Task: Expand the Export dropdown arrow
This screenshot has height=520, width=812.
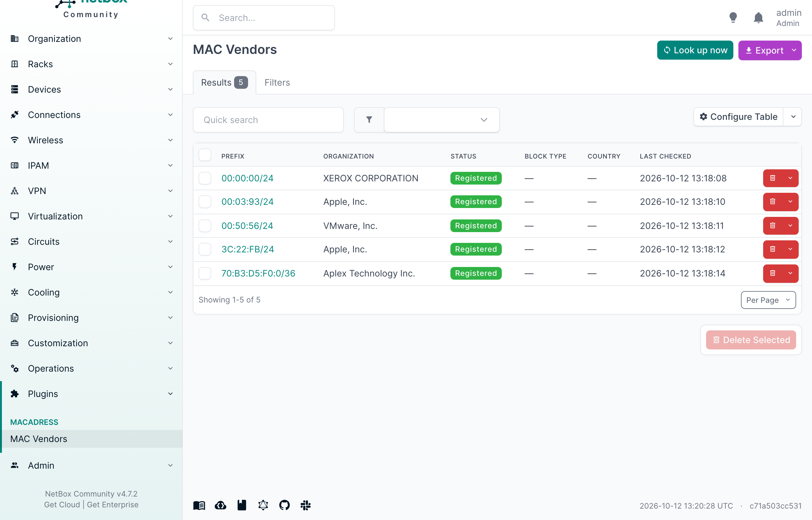Action: click(794, 50)
